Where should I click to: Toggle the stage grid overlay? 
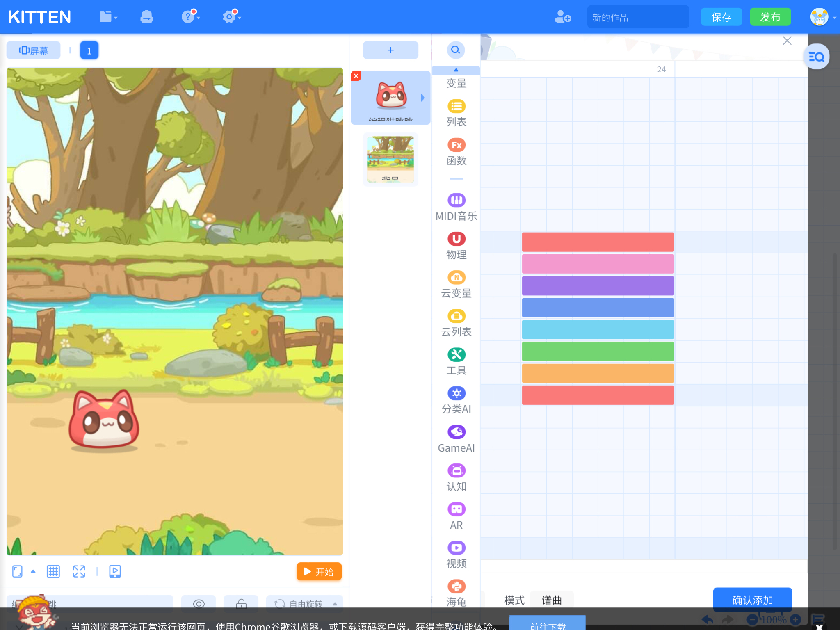click(x=53, y=571)
